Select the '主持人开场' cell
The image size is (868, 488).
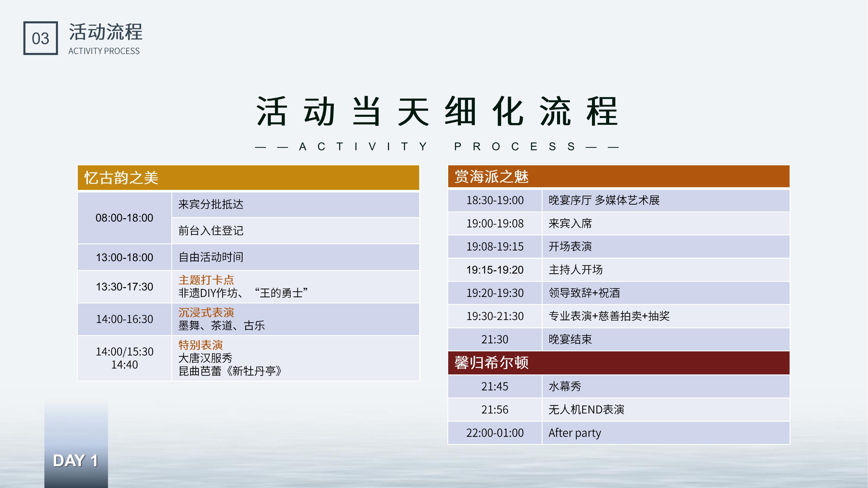(666, 270)
